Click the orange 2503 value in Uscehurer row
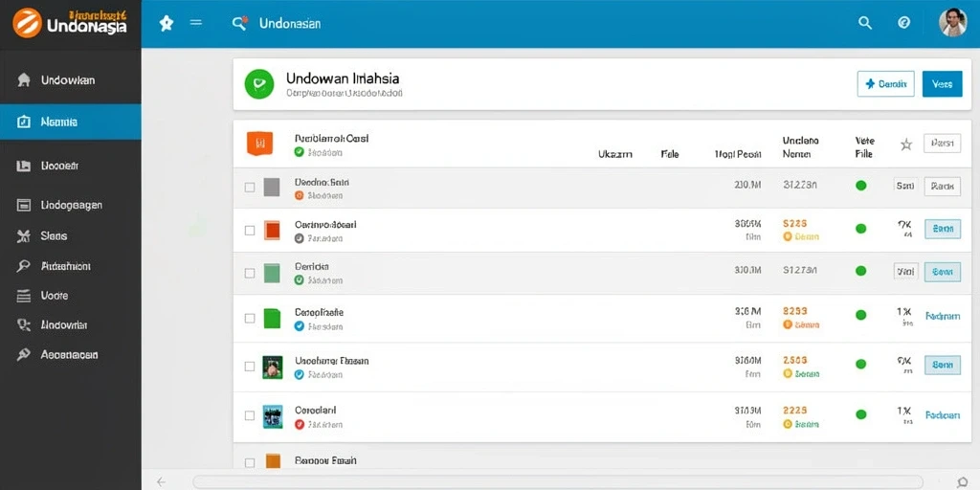 tap(794, 360)
